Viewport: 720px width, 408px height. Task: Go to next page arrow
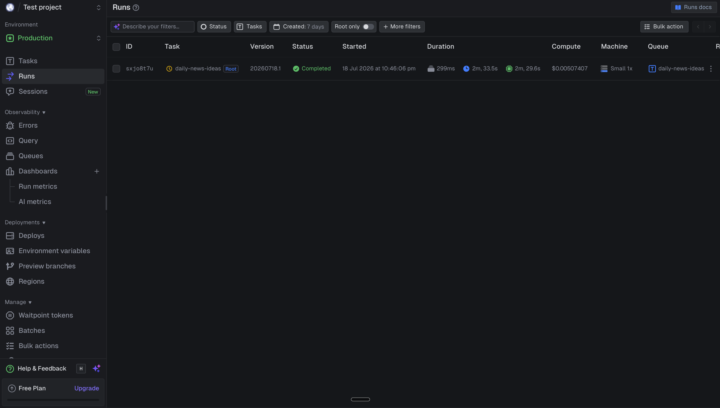click(x=710, y=27)
